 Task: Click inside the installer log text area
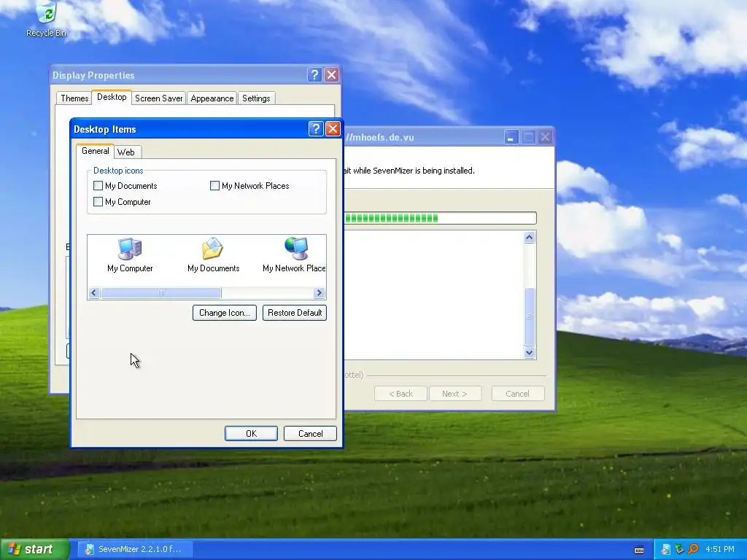433,295
